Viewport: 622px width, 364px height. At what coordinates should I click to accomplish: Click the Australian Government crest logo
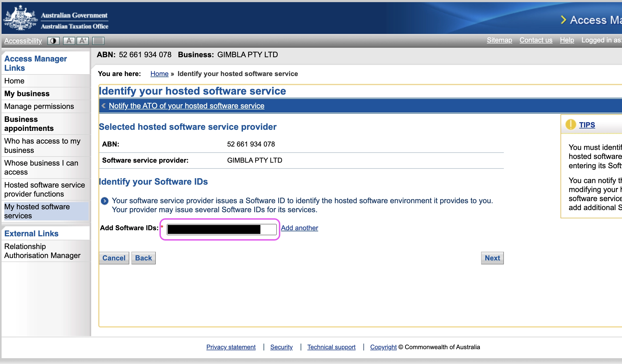[20, 19]
